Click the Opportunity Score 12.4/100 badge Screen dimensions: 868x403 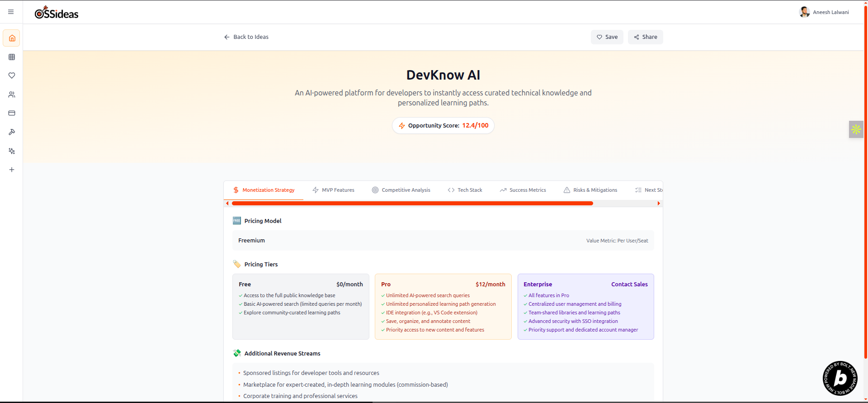(x=443, y=126)
